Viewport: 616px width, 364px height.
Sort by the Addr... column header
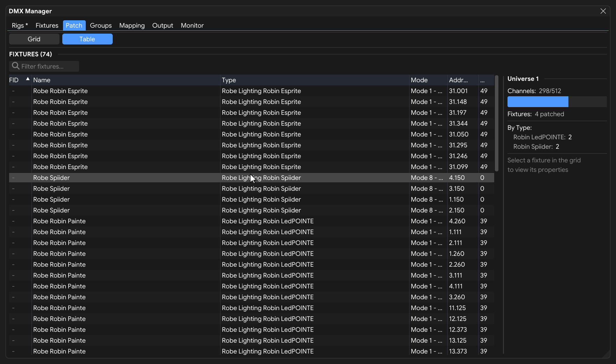tap(463, 80)
